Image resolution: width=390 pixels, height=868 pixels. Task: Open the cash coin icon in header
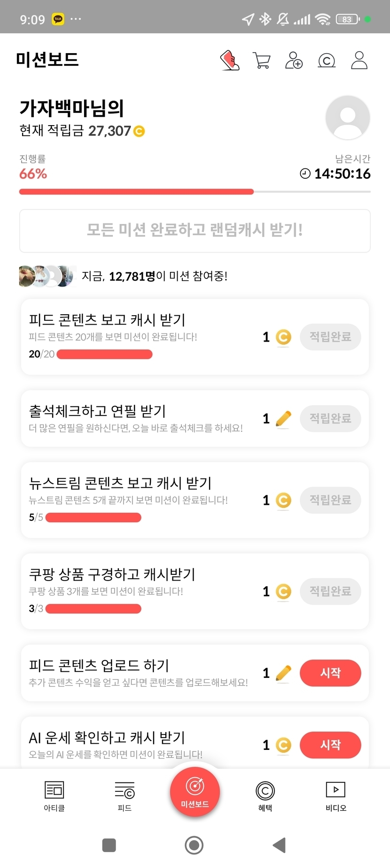(327, 61)
